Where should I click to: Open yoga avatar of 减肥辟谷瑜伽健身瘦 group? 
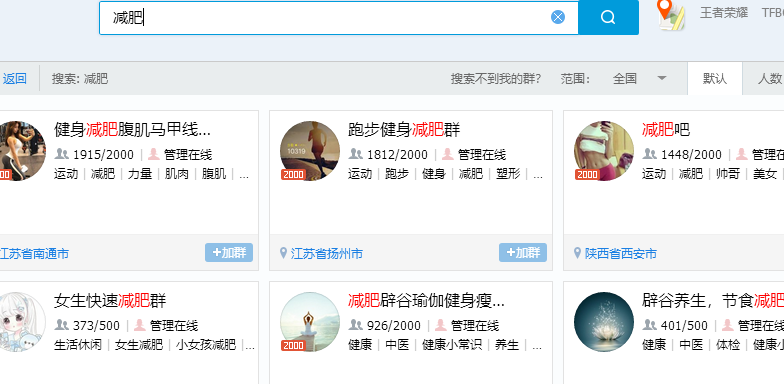point(310,322)
